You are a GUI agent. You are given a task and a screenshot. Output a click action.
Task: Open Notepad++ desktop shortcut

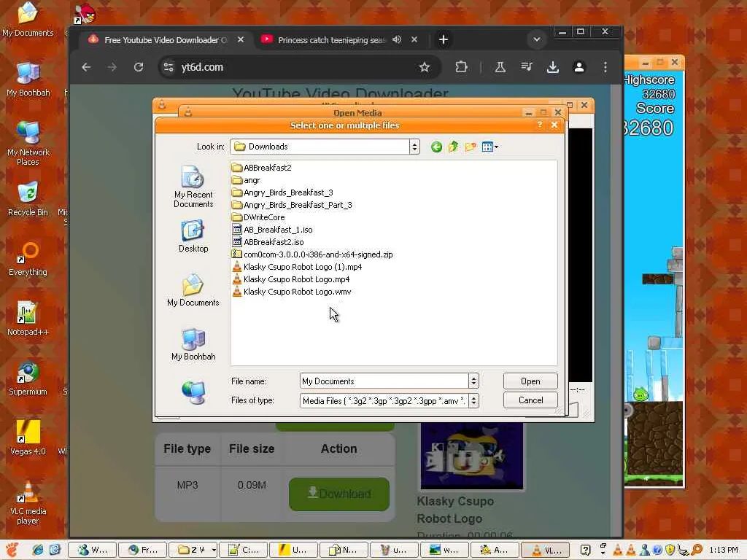click(x=28, y=318)
